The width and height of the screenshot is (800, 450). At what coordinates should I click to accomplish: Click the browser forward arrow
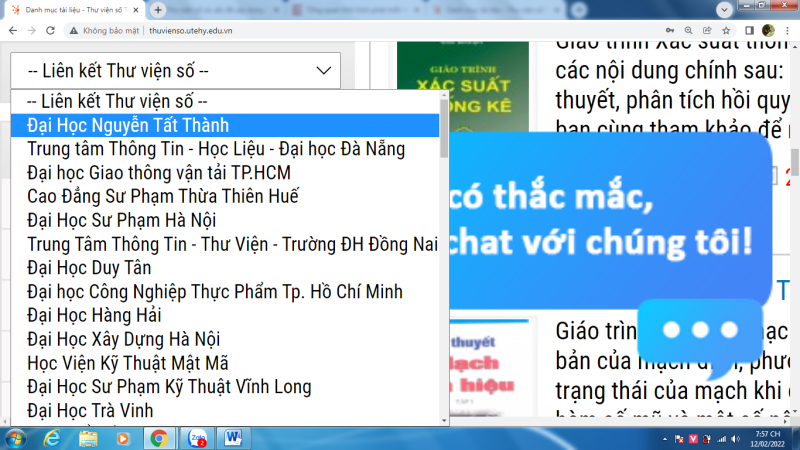coord(32,31)
